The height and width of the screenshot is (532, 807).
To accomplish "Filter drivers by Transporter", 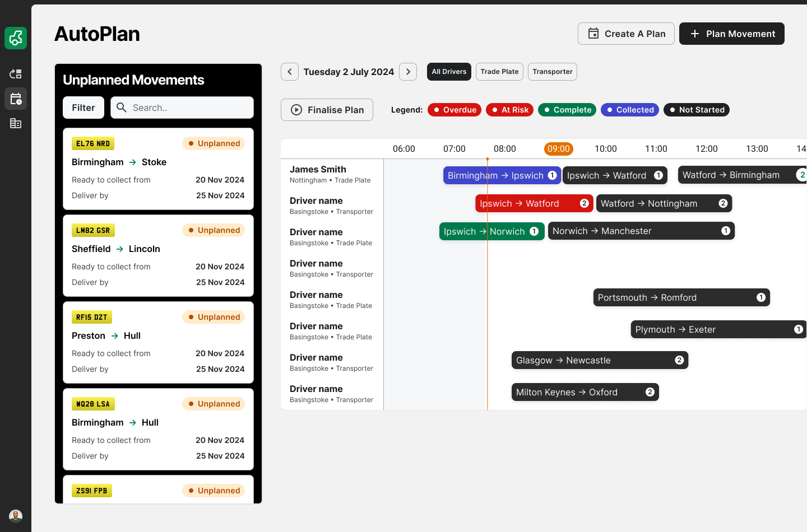I will [x=552, y=72].
